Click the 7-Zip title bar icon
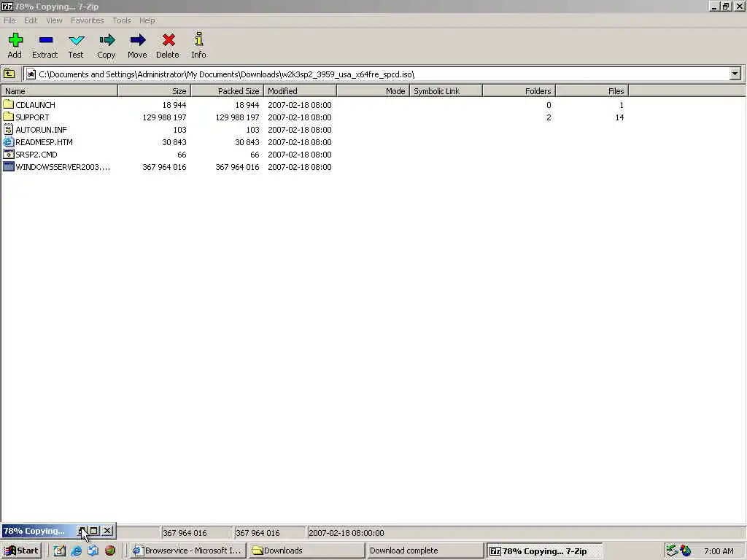The height and width of the screenshot is (560, 747). click(x=7, y=7)
